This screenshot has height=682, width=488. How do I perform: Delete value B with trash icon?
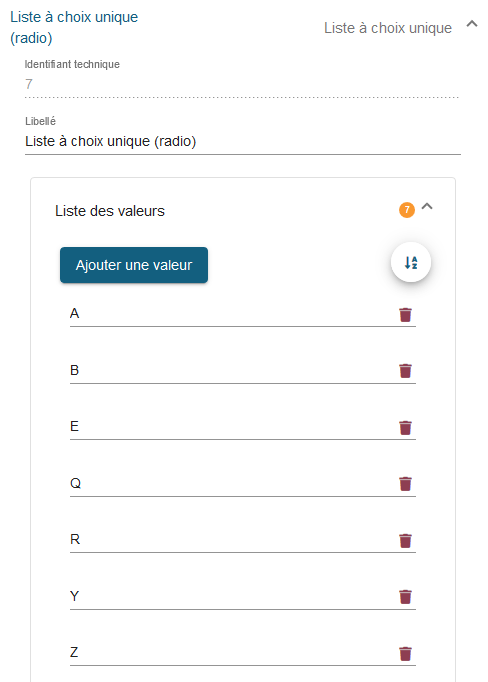click(x=405, y=371)
